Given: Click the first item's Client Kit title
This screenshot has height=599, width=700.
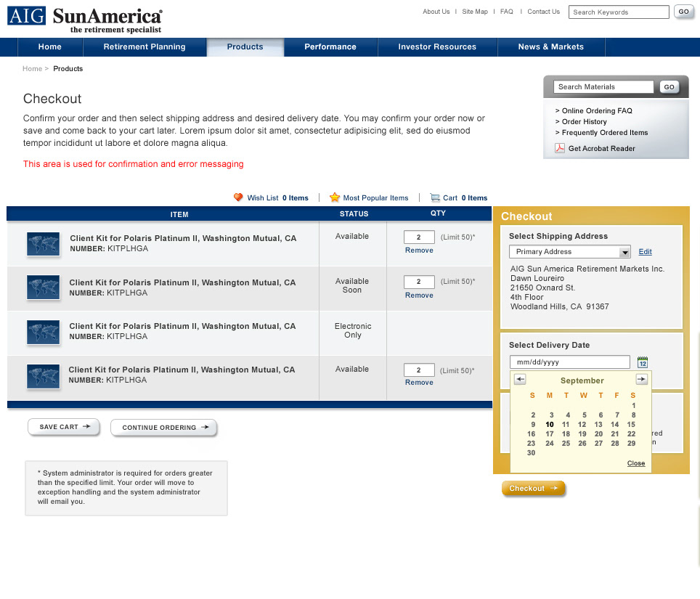Looking at the screenshot, I should click(183, 238).
